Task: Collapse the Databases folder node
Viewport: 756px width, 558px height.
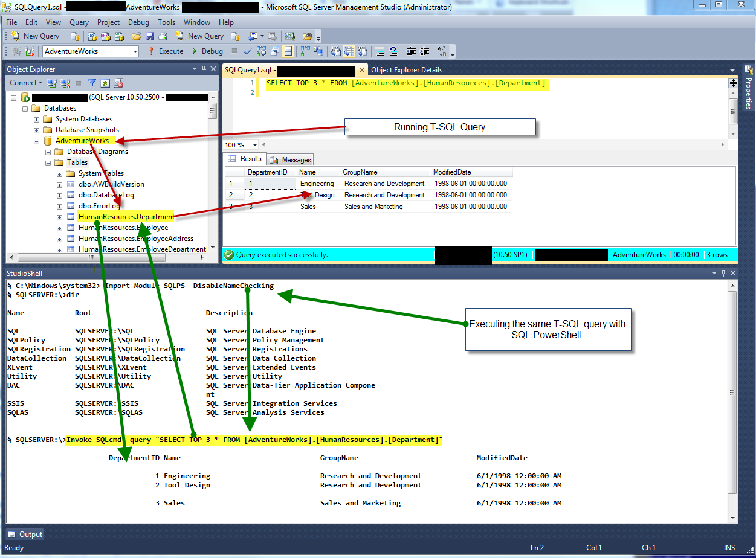Action: tap(25, 108)
